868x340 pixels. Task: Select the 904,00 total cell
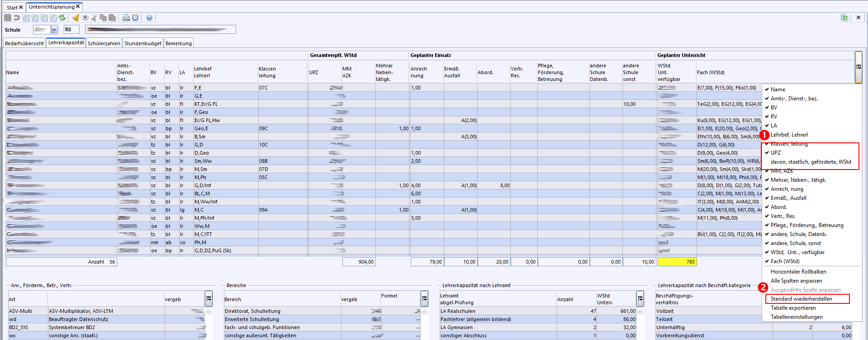[359, 262]
